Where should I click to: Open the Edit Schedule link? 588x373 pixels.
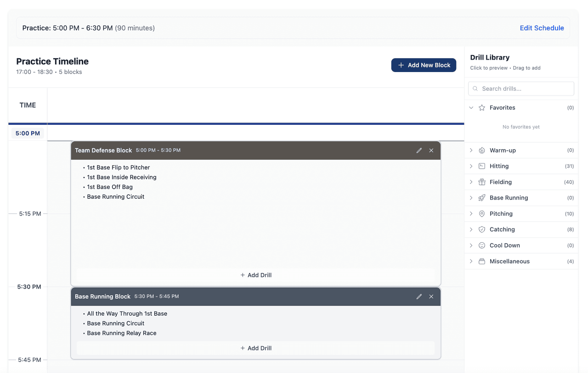[542, 28]
